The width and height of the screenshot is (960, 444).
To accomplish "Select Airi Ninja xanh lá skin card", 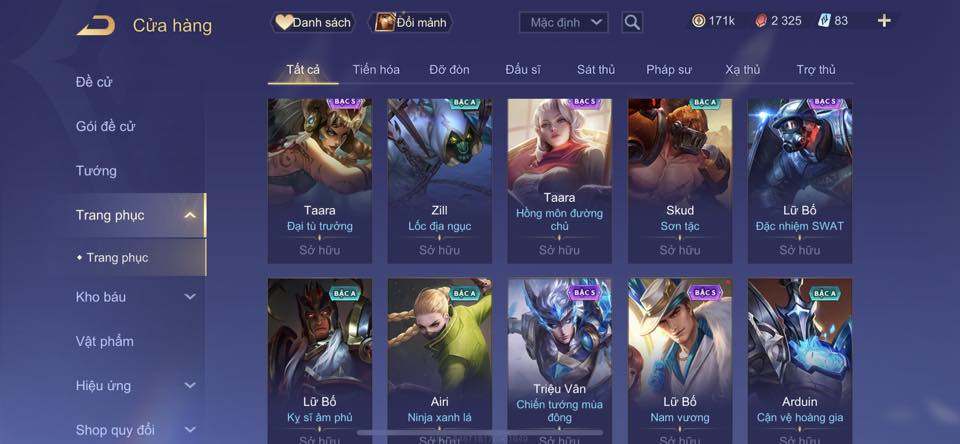I will (440, 361).
